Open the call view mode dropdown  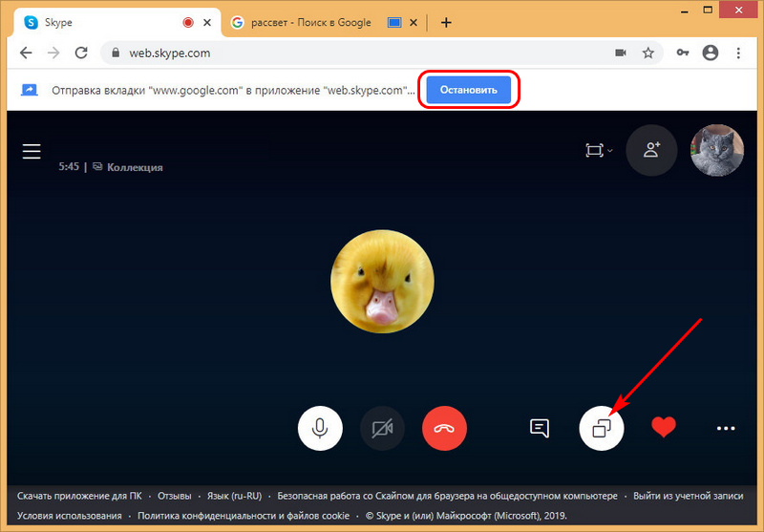coord(599,150)
